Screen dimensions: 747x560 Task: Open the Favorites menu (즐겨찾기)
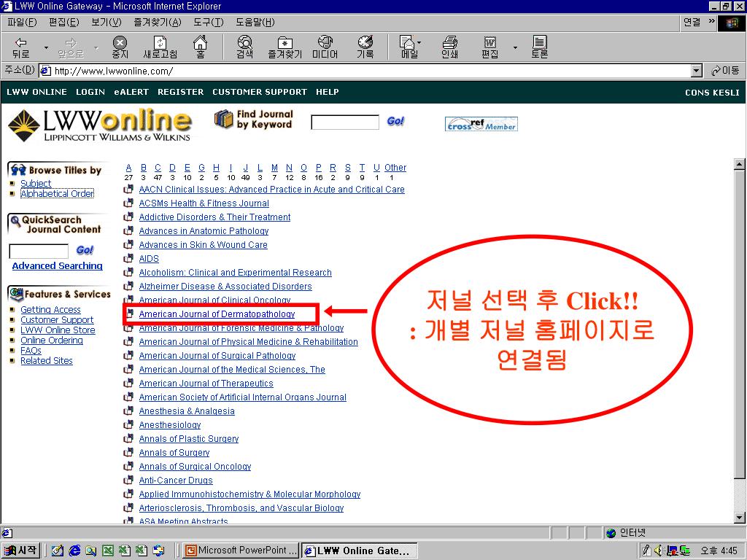(158, 22)
